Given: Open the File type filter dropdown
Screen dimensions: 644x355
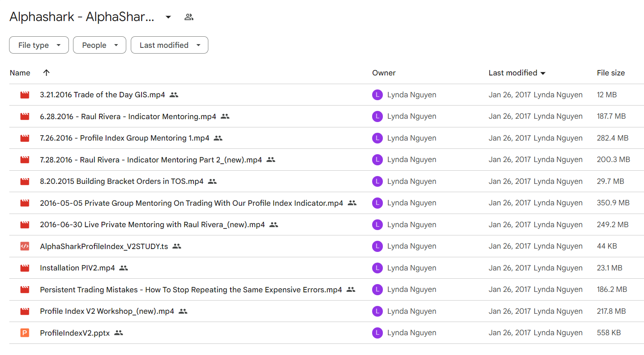Looking at the screenshot, I should tap(39, 45).
